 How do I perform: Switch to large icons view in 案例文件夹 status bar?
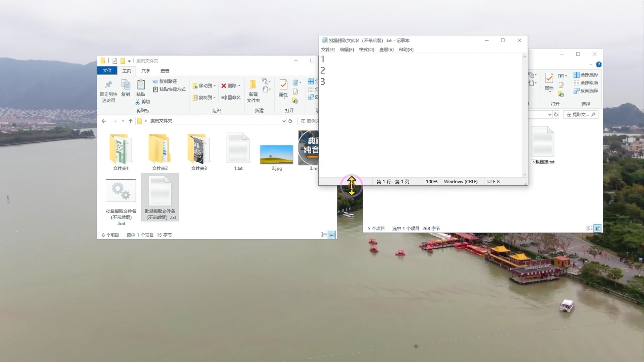tap(332, 235)
